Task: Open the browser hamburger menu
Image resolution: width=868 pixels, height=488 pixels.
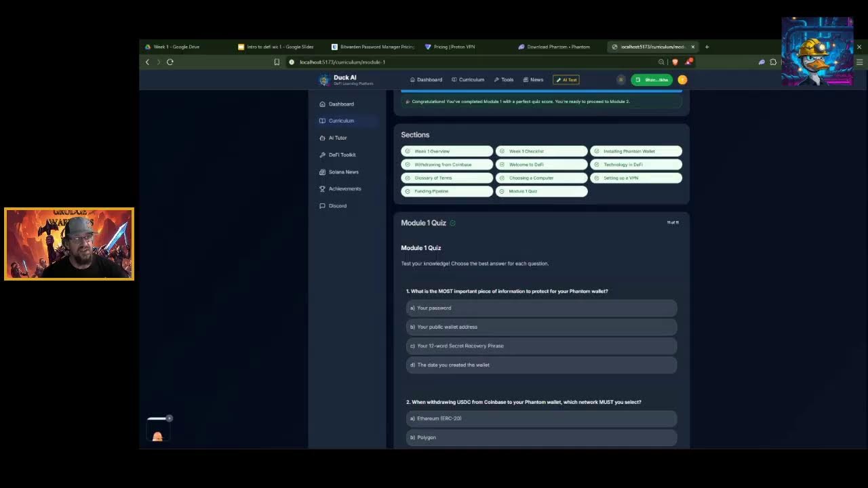Action: point(859,62)
